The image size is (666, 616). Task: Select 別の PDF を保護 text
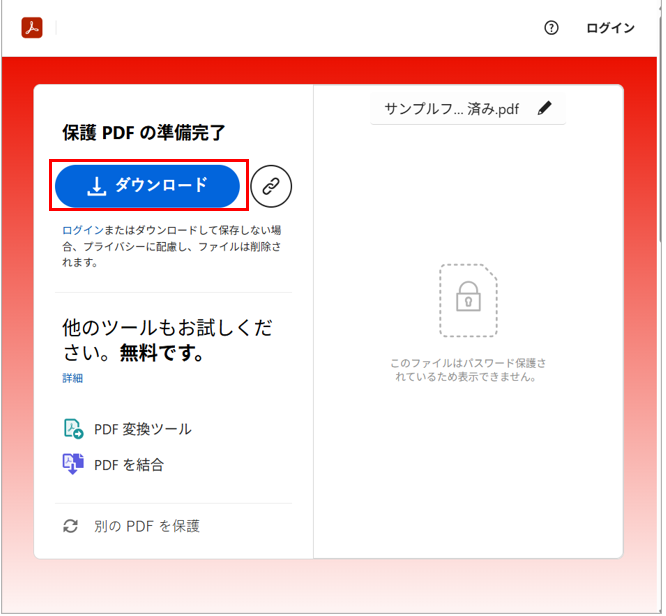click(x=146, y=525)
